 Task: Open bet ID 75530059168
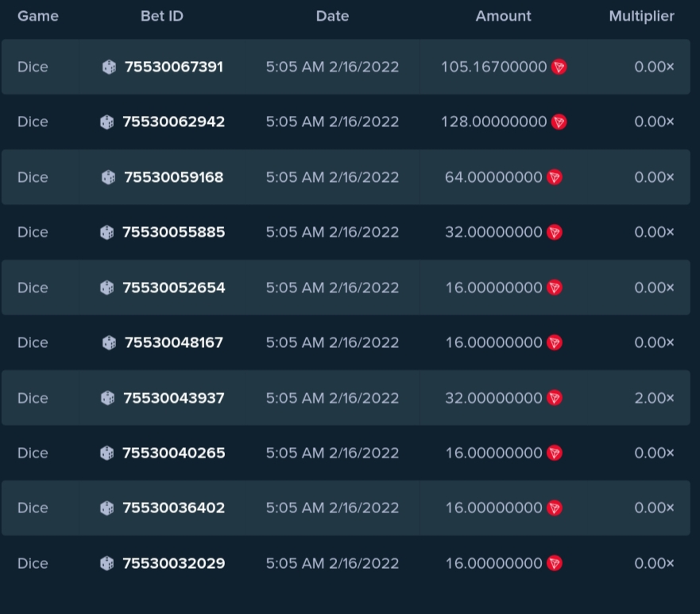pos(174,177)
